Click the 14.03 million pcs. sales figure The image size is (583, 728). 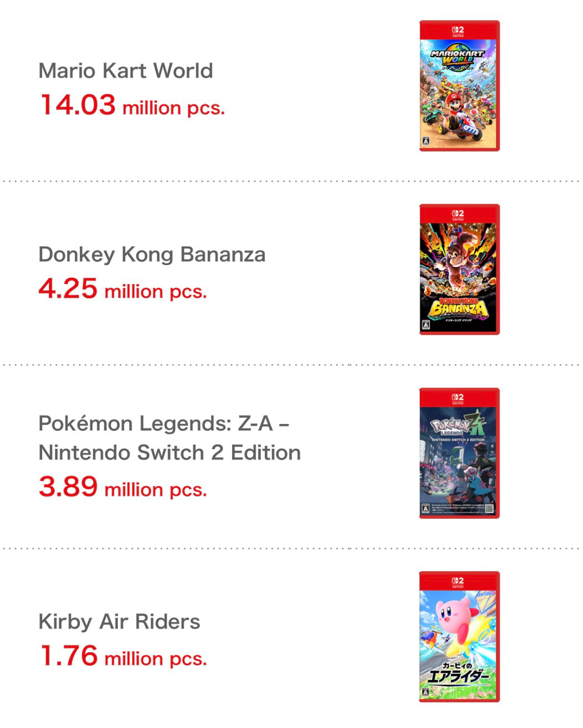coord(133,105)
